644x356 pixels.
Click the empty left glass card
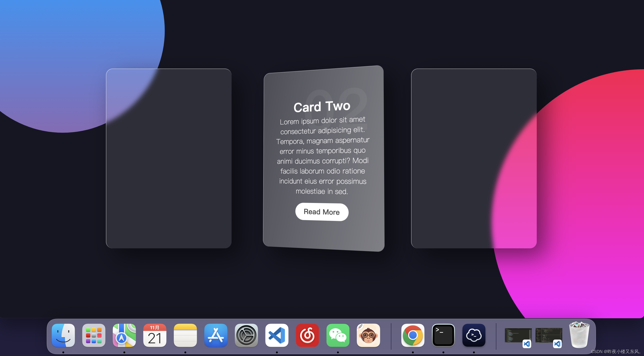click(x=169, y=158)
